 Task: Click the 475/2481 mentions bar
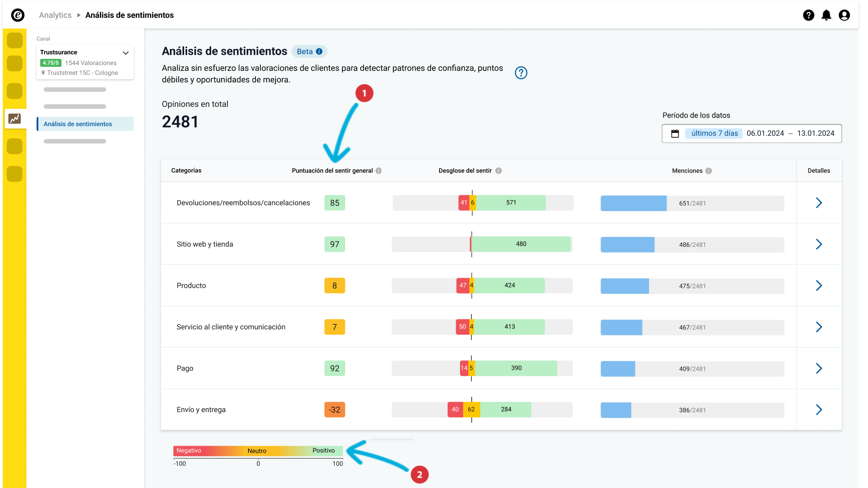pos(692,286)
